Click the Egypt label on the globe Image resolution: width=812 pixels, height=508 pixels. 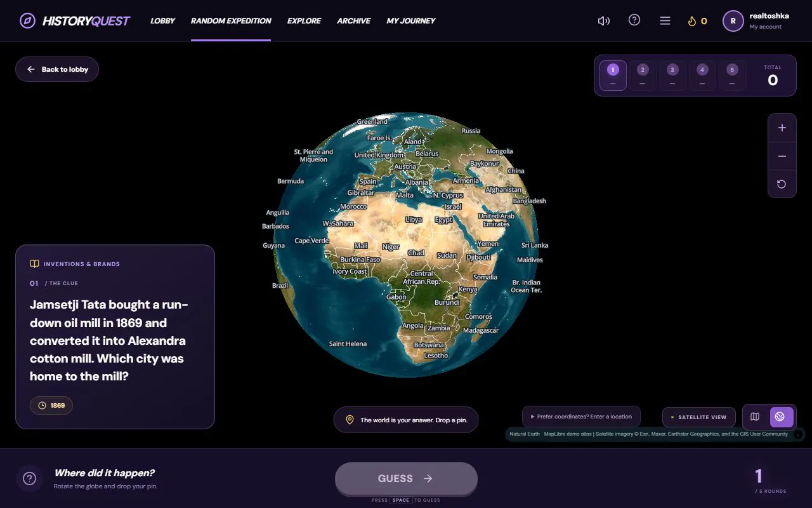point(443,220)
